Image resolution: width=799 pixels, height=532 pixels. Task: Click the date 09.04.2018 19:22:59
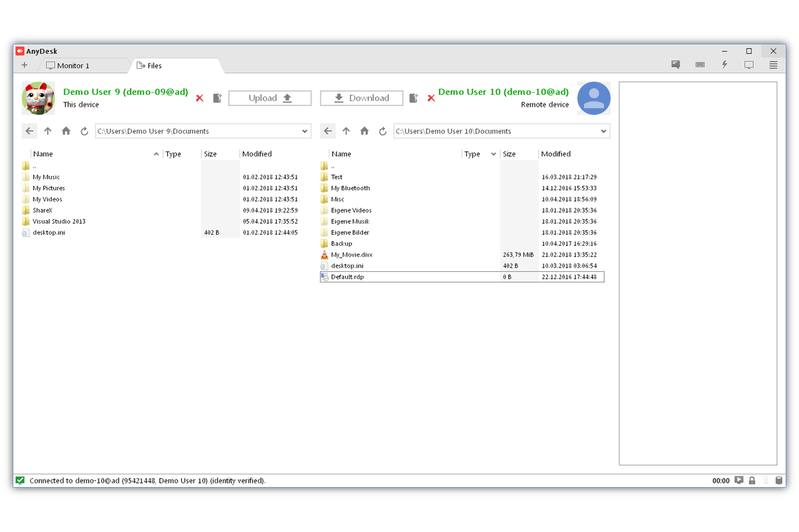[x=270, y=210]
